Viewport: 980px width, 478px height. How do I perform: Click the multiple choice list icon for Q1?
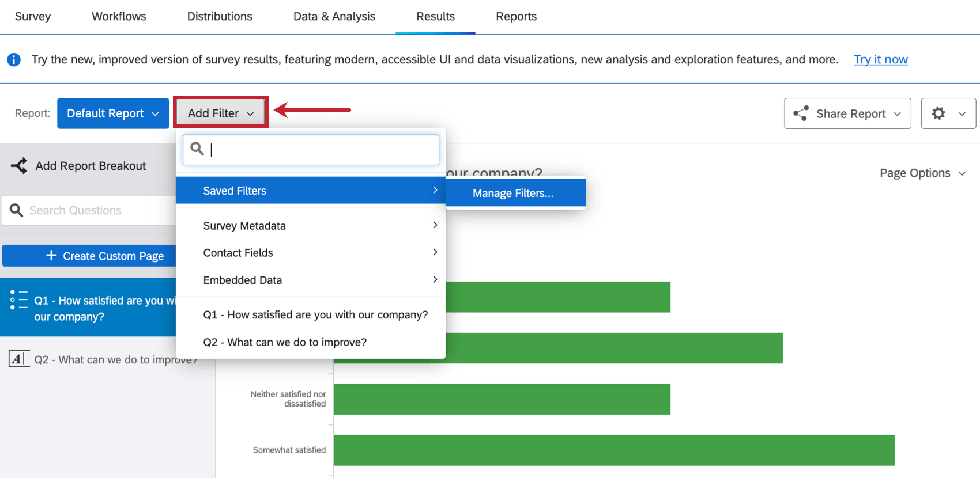[x=19, y=299]
